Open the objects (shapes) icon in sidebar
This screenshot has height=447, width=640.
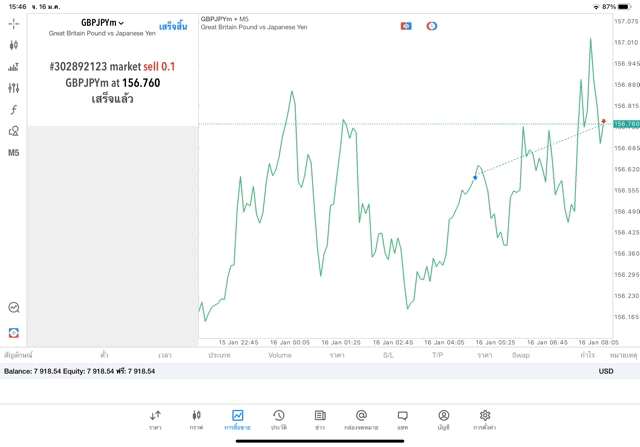coord(13,131)
